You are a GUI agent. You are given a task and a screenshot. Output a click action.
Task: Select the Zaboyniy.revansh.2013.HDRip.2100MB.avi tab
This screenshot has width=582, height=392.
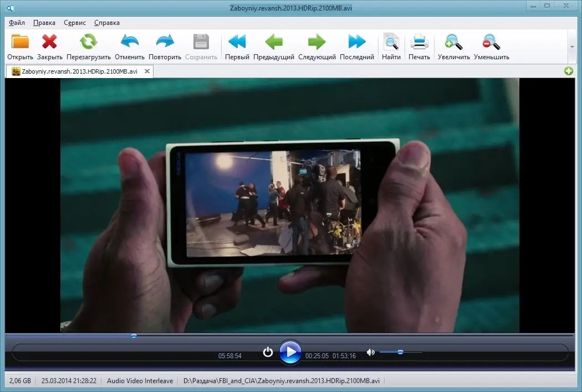[x=79, y=71]
